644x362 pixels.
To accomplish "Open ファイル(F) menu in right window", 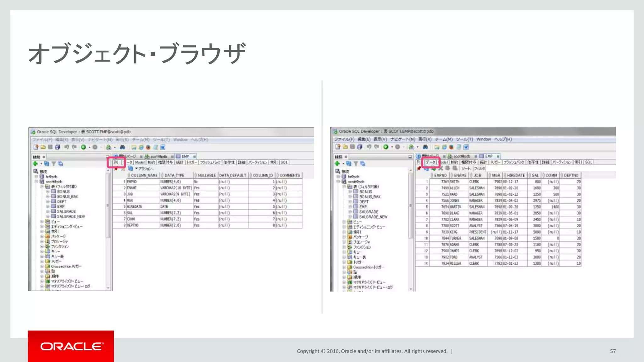I will point(344,139).
